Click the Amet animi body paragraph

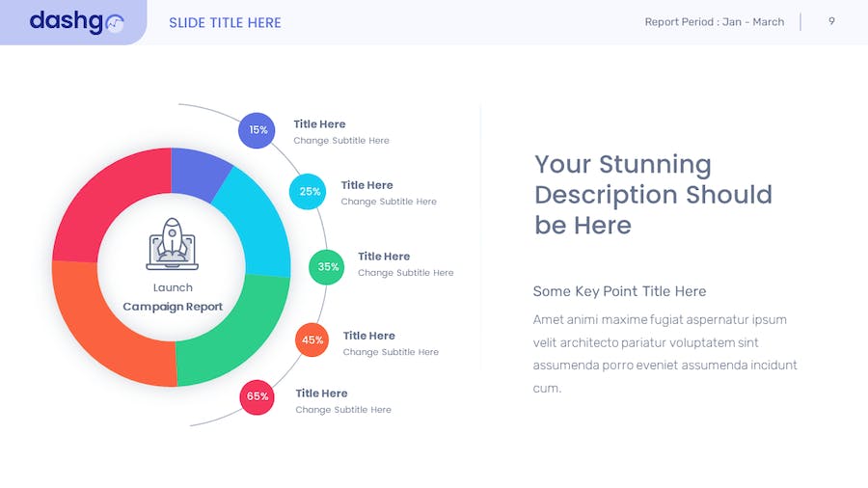[x=665, y=354]
